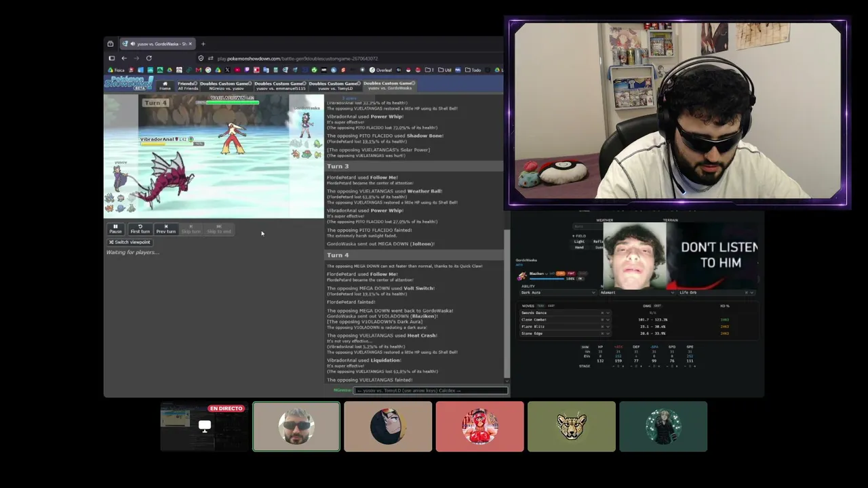This screenshot has width=868, height=488.
Task: Open a new browser tab
Action: coord(203,44)
